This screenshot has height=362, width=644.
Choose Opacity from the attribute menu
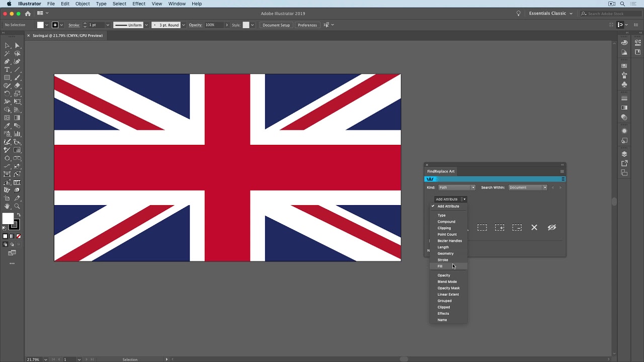click(x=448, y=276)
